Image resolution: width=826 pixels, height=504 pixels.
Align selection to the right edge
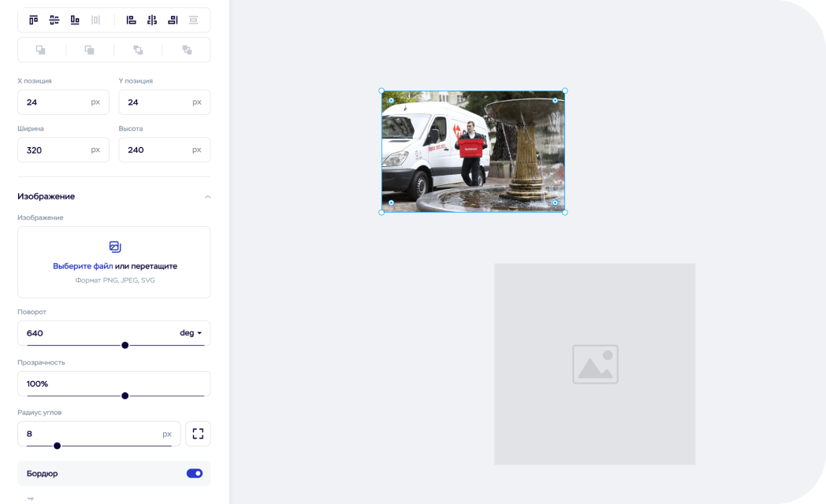173,20
